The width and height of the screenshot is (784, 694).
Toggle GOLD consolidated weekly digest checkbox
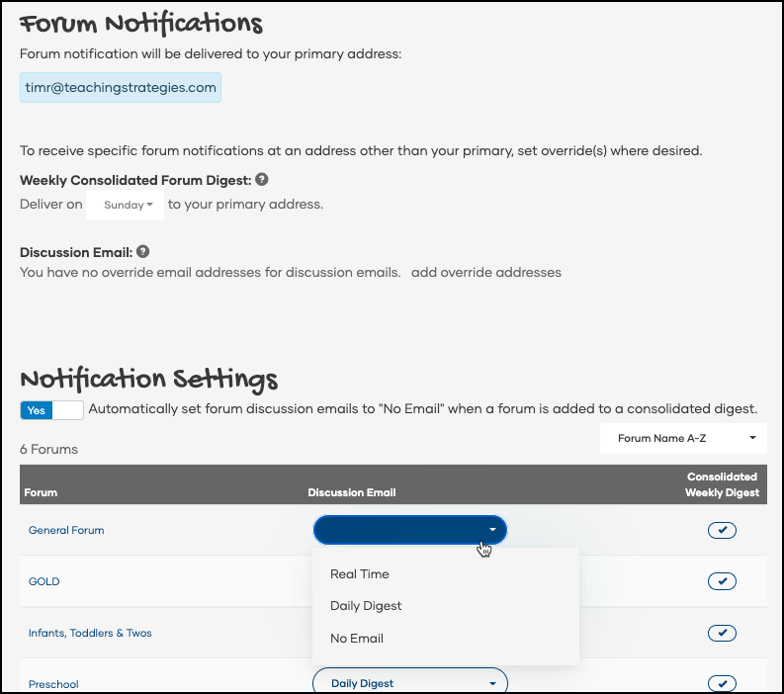pos(722,581)
